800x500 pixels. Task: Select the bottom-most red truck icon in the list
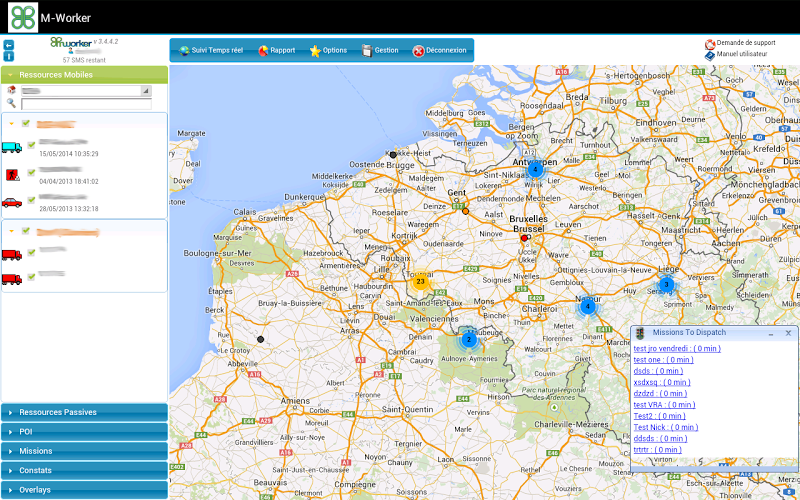12,279
